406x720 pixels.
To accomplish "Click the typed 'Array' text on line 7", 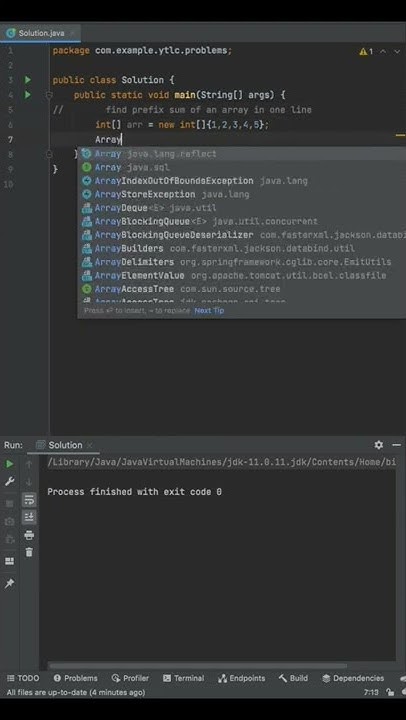I will tap(108, 140).
